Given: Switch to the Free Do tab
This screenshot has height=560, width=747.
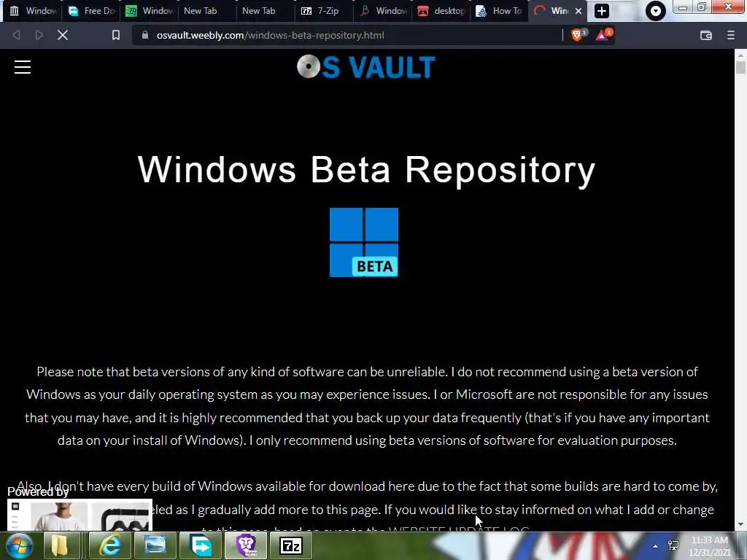Looking at the screenshot, I should [x=91, y=11].
